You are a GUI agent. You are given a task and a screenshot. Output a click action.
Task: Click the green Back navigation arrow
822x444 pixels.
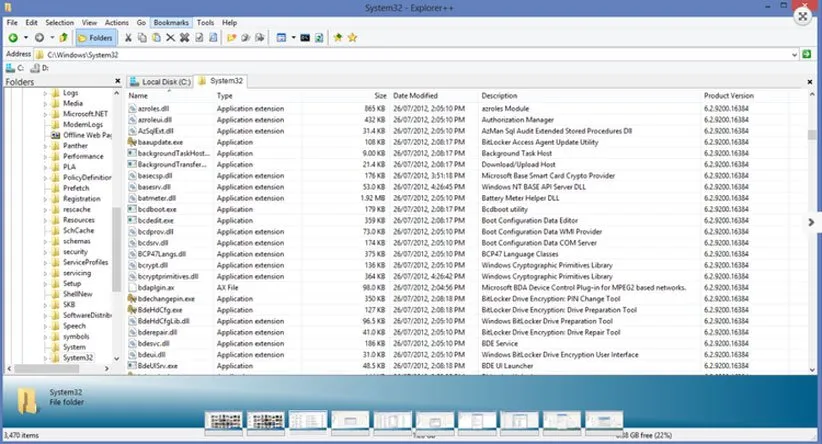pos(12,37)
